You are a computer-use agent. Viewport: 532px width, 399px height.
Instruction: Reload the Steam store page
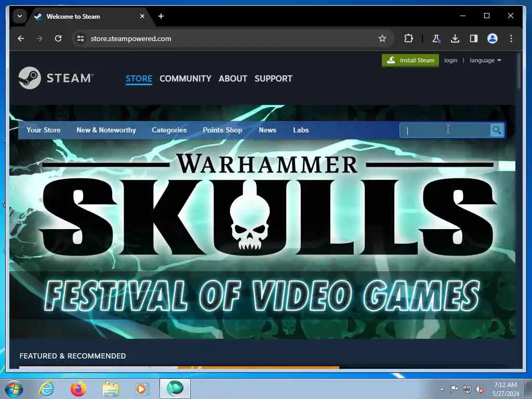point(58,38)
